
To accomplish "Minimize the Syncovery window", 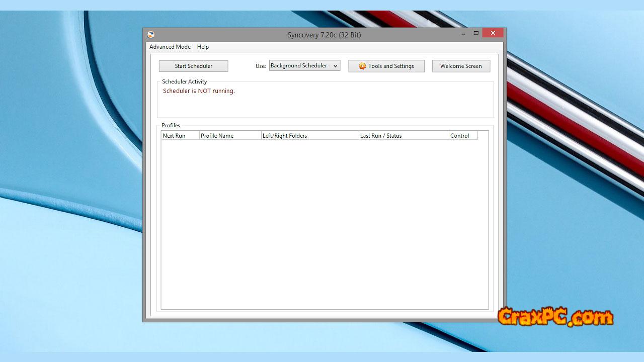I will point(462,33).
